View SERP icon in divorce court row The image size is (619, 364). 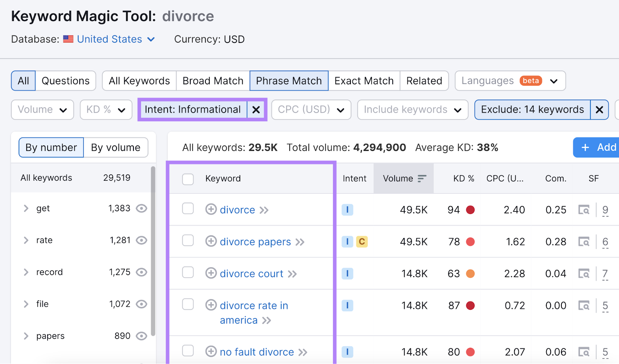[584, 273]
